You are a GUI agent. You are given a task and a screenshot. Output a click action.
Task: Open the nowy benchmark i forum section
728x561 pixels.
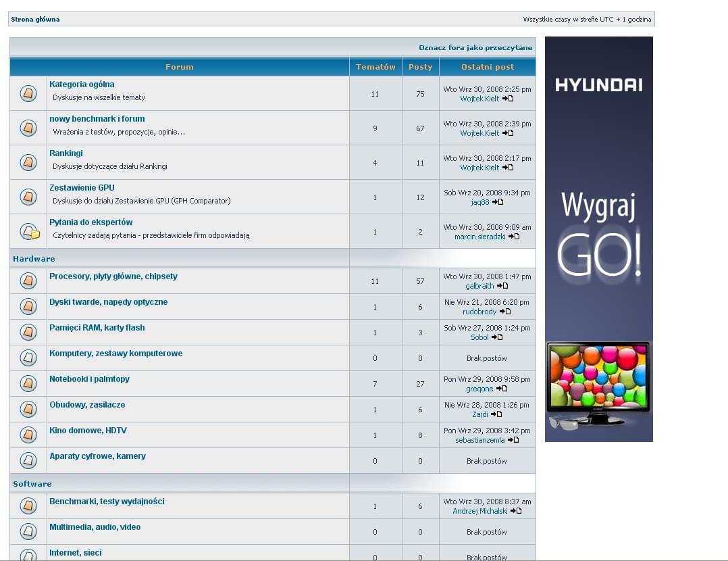97,118
